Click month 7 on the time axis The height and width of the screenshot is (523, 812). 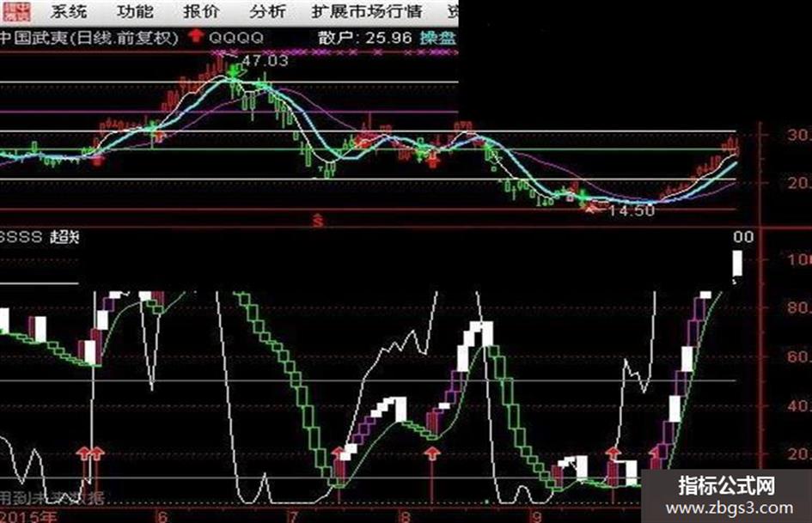[293, 516]
